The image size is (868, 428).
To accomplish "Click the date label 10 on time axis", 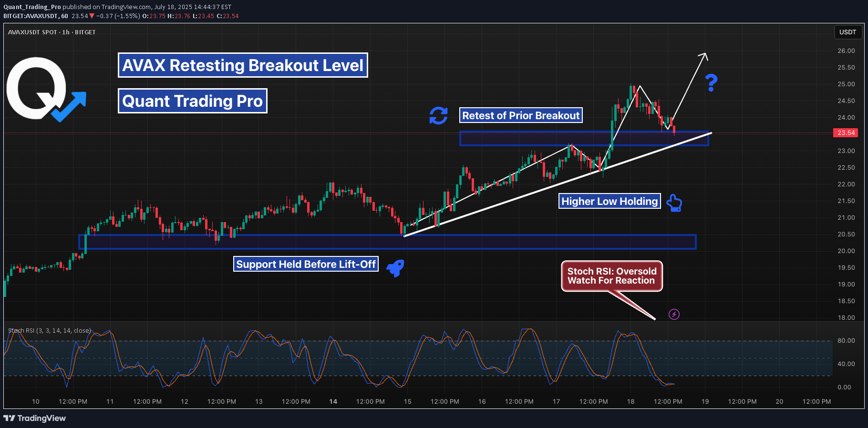I will (36, 401).
